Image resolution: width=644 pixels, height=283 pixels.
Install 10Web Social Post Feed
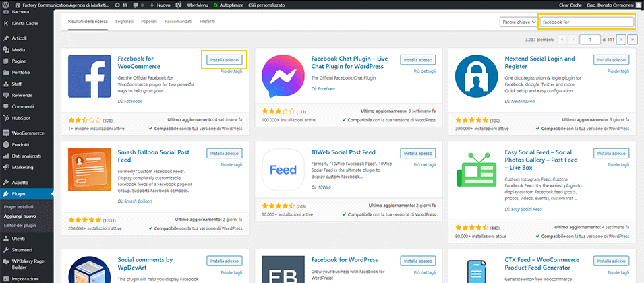(x=417, y=154)
